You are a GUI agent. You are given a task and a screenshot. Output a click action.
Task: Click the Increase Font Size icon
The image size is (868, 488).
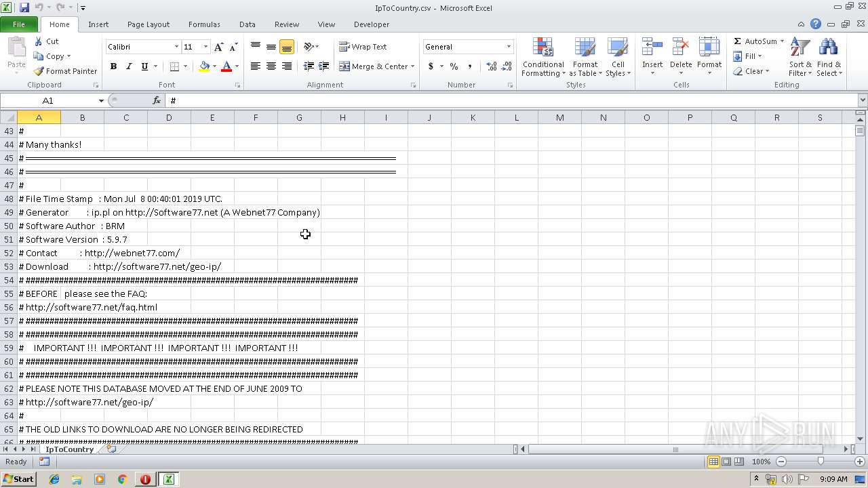[218, 47]
